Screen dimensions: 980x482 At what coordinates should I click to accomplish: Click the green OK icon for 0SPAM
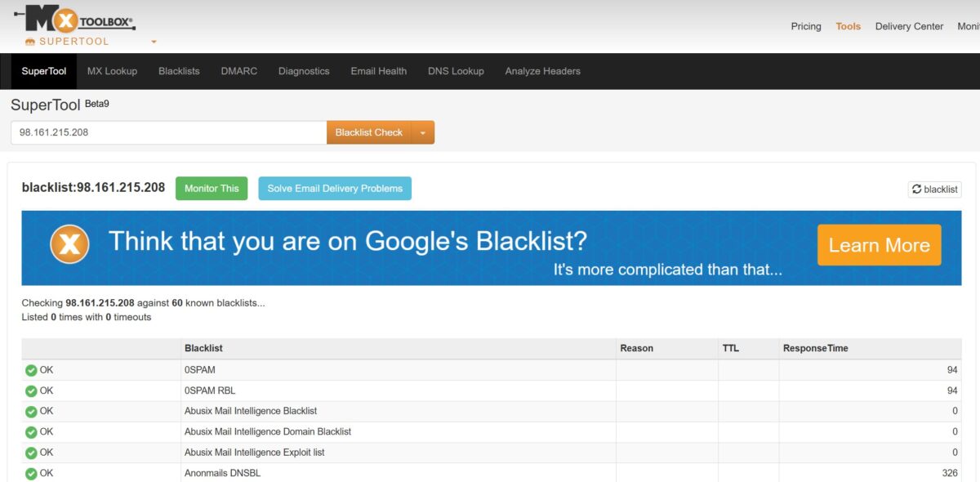(x=31, y=370)
